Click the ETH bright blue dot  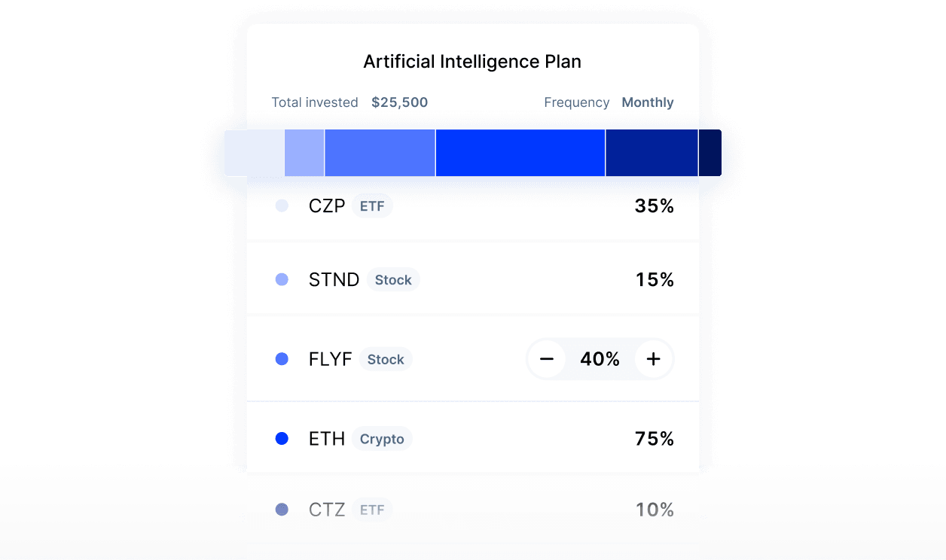click(x=282, y=439)
